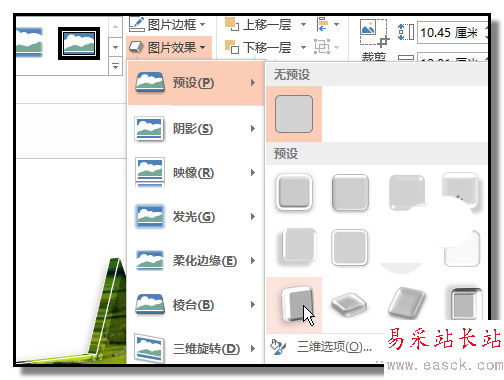This screenshot has width=504, height=380.
Task: Click the 发光 glow picture icon
Action: (150, 217)
